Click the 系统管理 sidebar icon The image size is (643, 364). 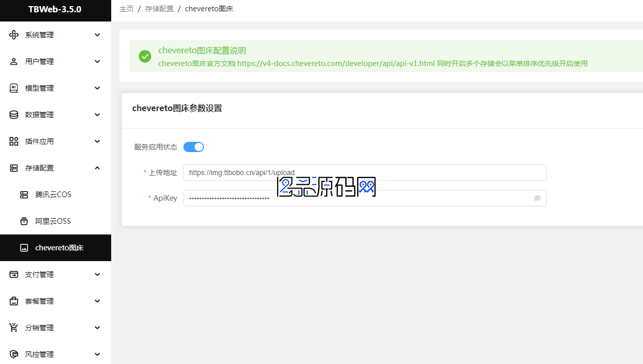point(14,35)
